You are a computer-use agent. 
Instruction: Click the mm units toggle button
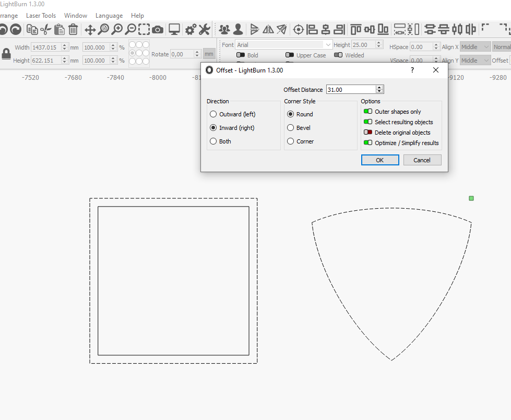pyautogui.click(x=209, y=54)
